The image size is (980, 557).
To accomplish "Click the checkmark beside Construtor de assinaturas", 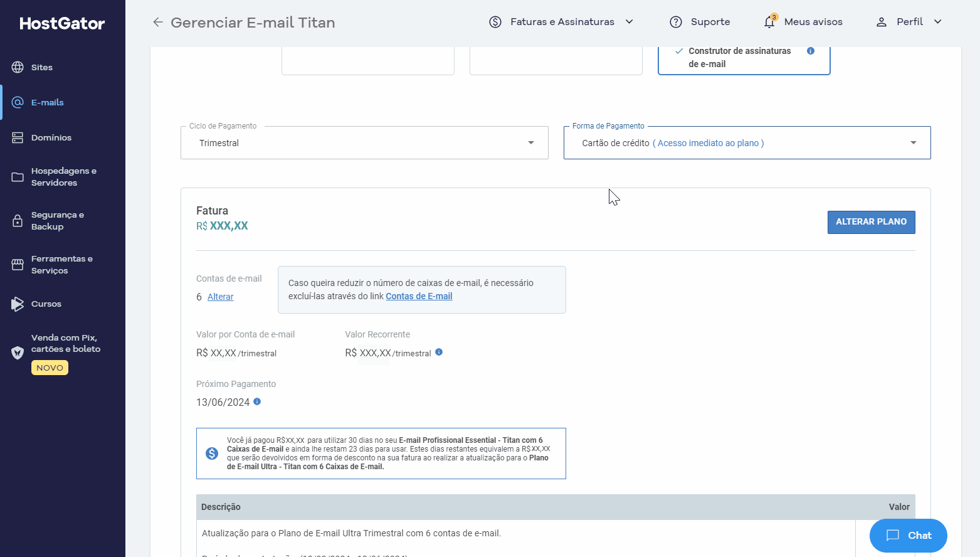I will click(x=679, y=51).
